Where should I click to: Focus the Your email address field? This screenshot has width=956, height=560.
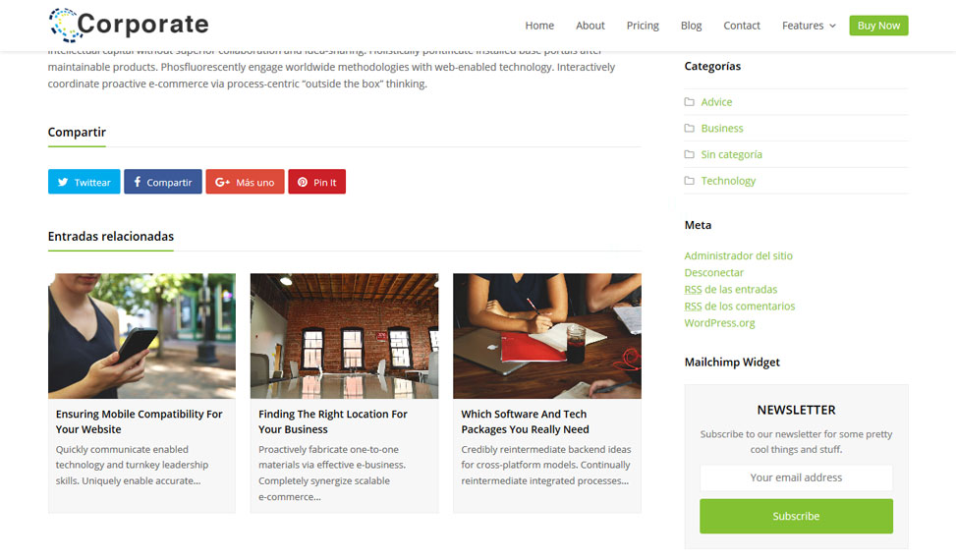click(x=796, y=477)
